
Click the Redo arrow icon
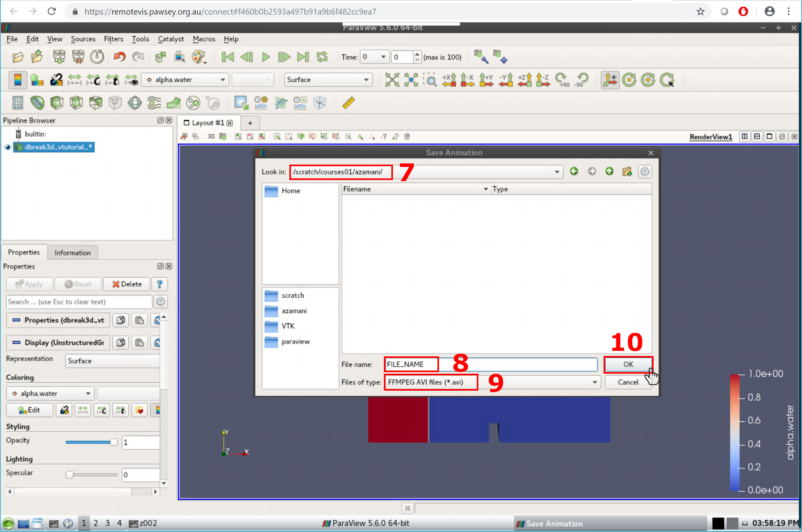click(138, 57)
